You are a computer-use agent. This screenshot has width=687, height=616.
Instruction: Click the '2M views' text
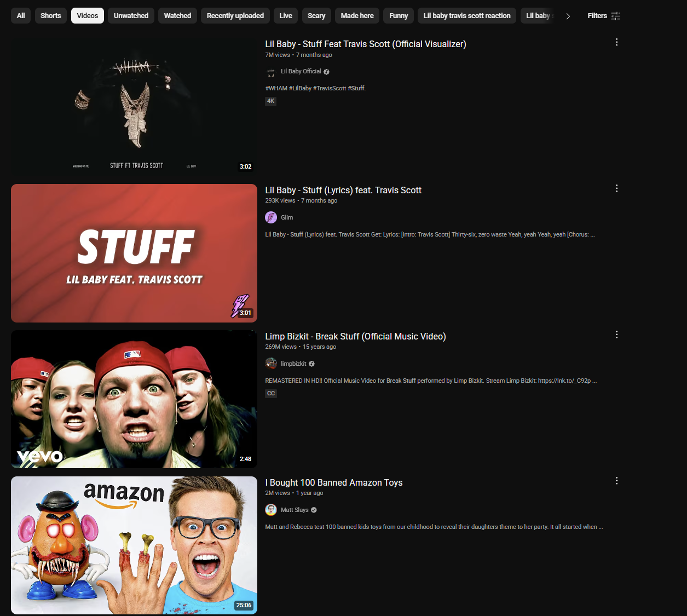click(278, 493)
